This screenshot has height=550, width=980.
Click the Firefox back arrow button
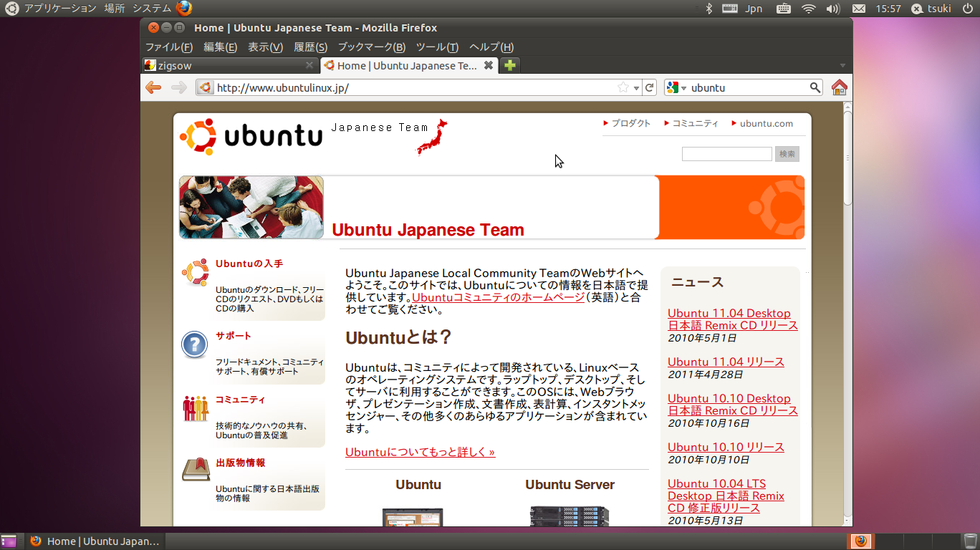coord(153,87)
